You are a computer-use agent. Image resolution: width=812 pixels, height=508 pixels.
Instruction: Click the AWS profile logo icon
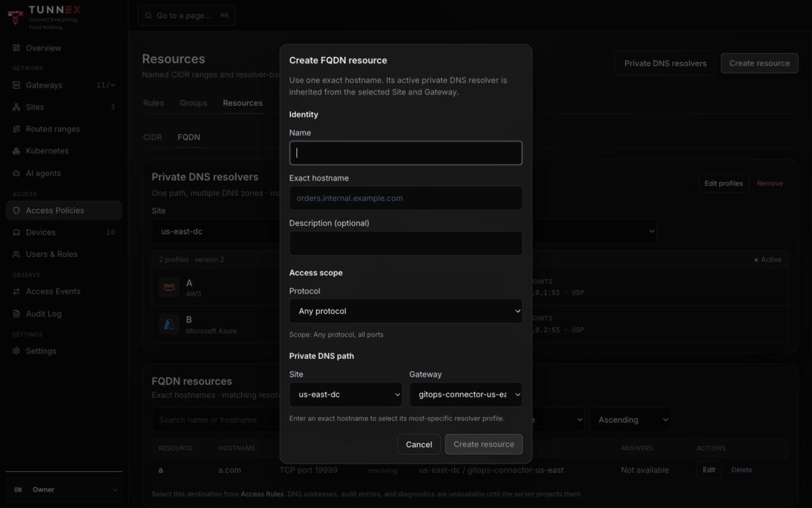tap(169, 287)
